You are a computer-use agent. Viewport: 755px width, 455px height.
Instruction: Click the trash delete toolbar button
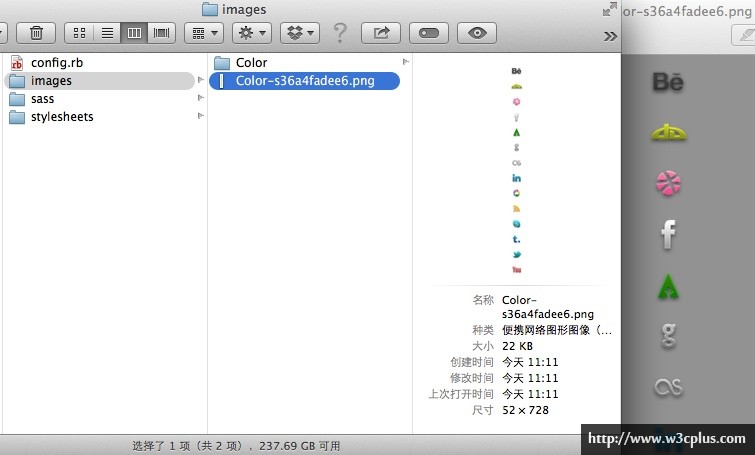(x=36, y=33)
